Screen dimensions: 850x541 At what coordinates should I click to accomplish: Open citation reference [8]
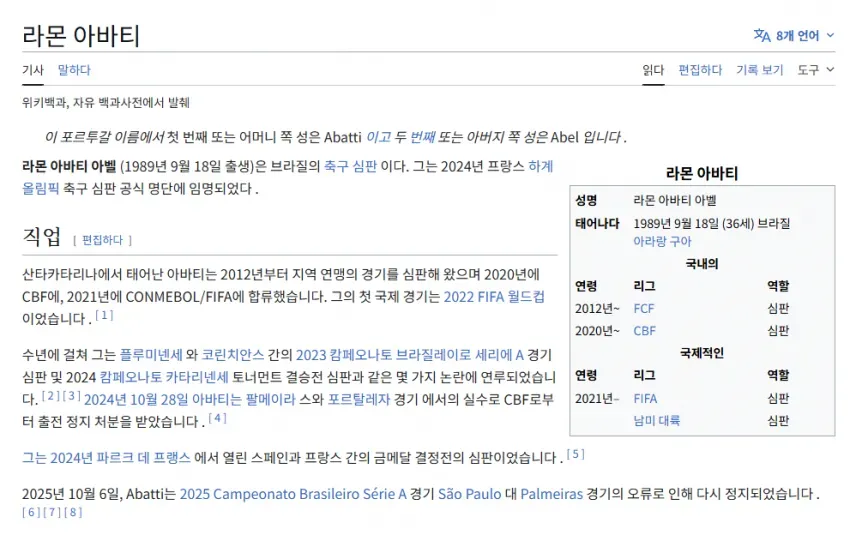73,512
